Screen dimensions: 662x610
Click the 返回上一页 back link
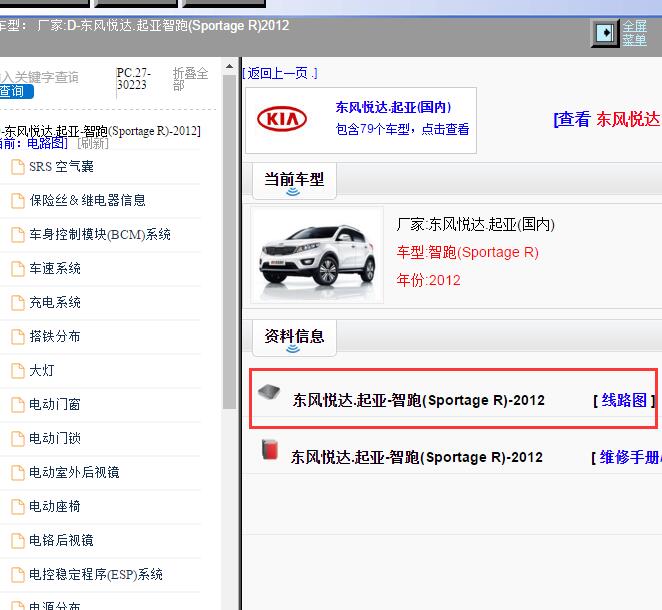click(x=279, y=73)
